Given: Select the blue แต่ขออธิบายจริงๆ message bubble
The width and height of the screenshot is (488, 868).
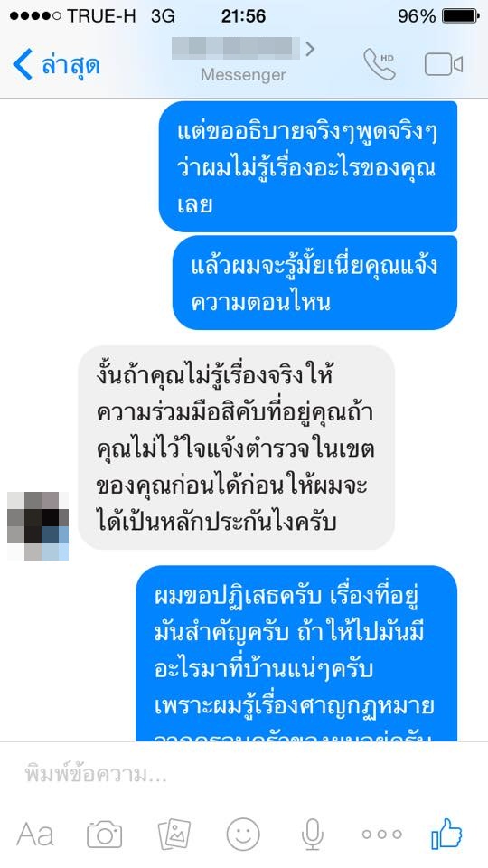Looking at the screenshot, I should (307, 166).
